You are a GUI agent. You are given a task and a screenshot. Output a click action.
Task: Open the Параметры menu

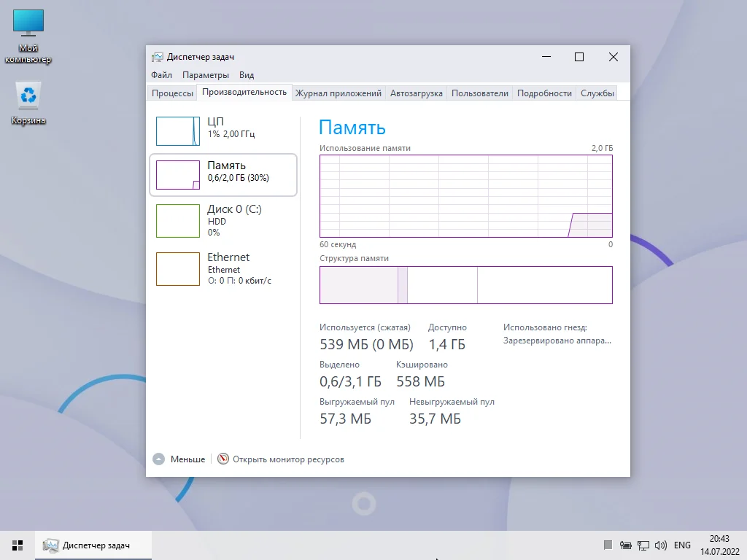click(x=205, y=75)
